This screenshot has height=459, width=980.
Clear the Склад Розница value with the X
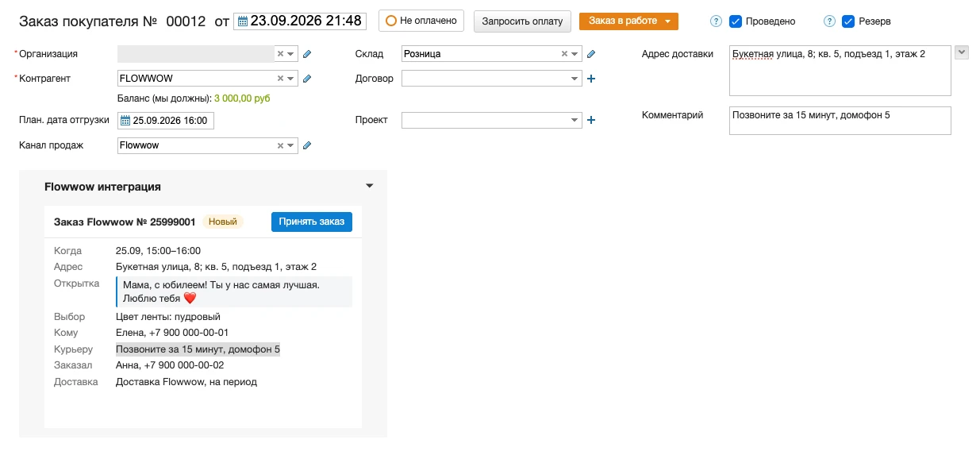click(x=564, y=54)
